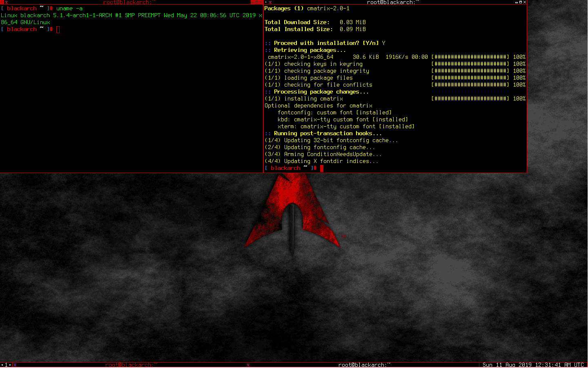Click 'Updating X fontdir indices...' line
Viewport: 588px width, 368px height.
point(321,161)
